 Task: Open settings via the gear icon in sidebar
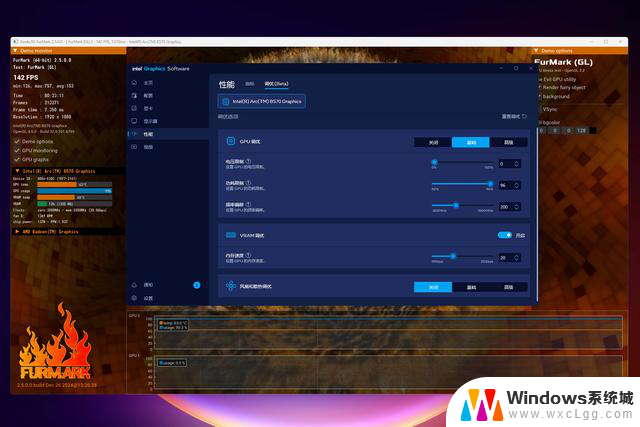pyautogui.click(x=134, y=298)
